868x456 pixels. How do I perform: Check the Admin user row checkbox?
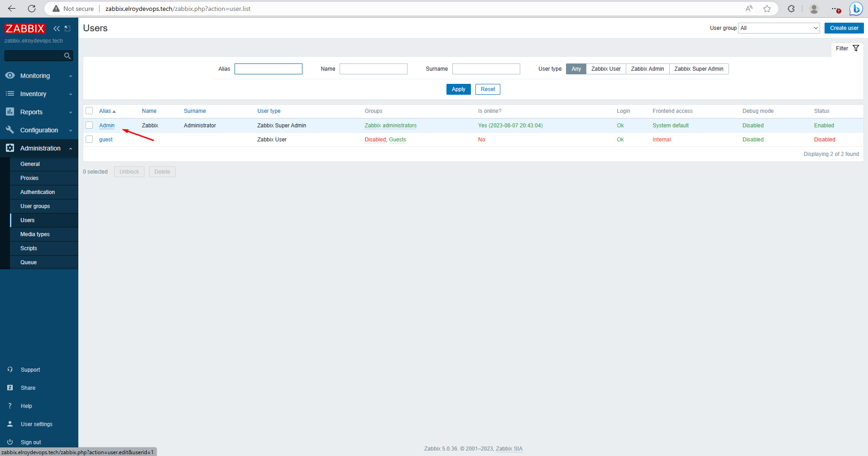pyautogui.click(x=89, y=125)
